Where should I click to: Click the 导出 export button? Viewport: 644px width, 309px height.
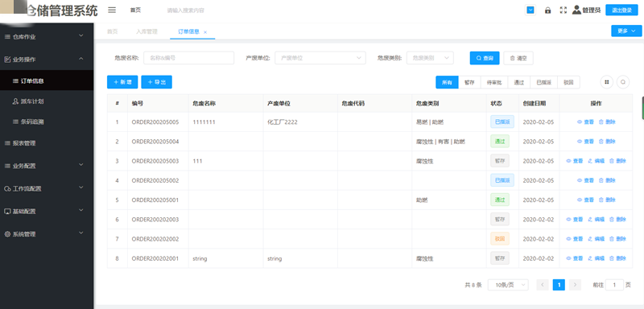[156, 82]
